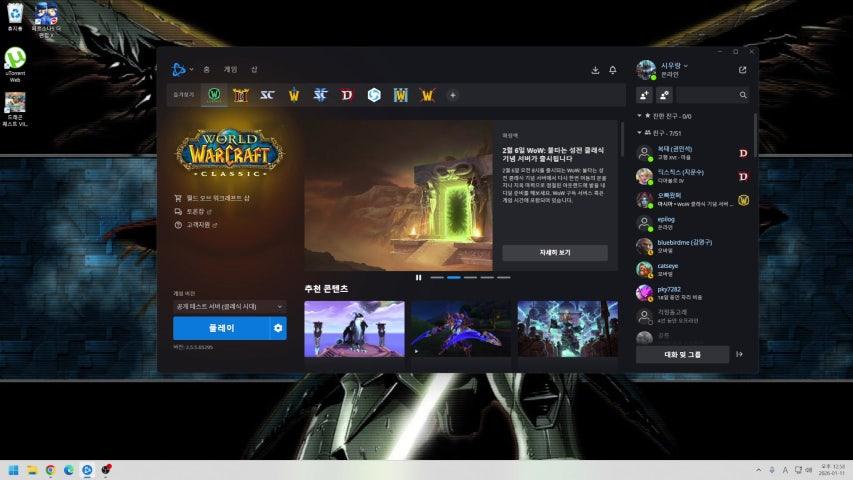Jump to the last carousel slide indicator
This screenshot has width=853, height=480.
(504, 278)
